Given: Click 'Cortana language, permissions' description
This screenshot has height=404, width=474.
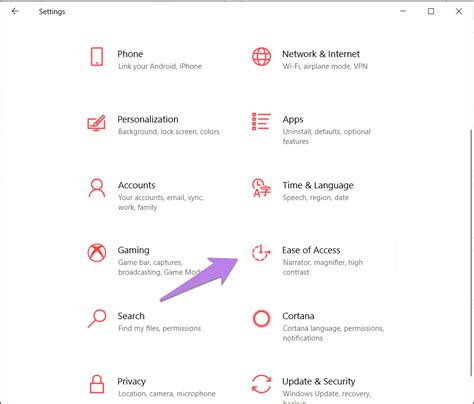Looking at the screenshot, I should tap(333, 333).
